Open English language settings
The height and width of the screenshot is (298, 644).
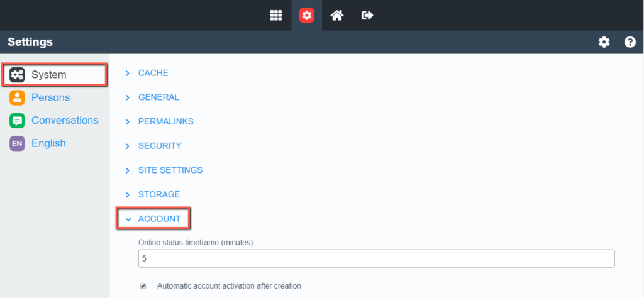click(48, 144)
